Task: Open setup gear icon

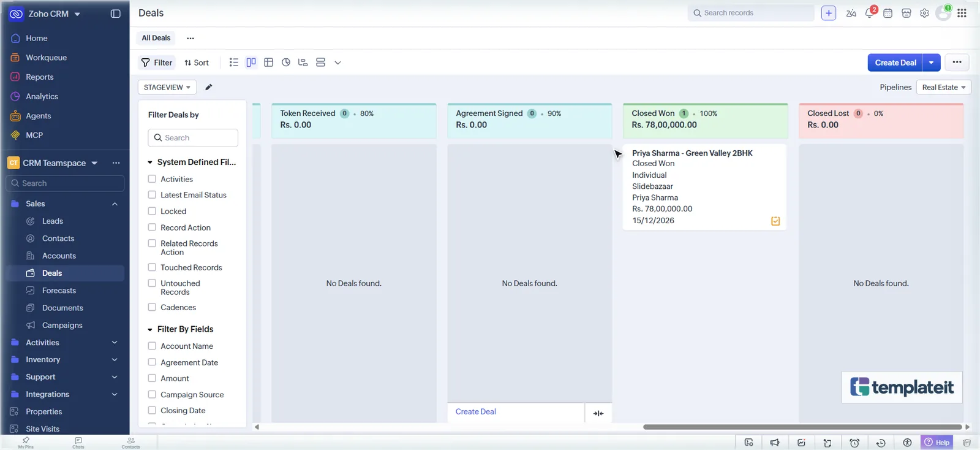Action: (924, 13)
